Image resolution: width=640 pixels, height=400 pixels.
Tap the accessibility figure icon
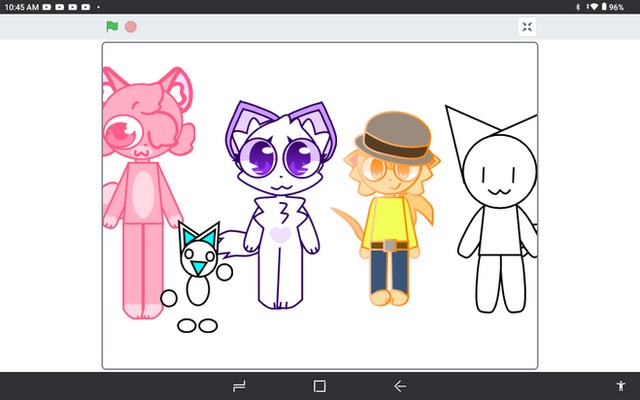point(621,386)
